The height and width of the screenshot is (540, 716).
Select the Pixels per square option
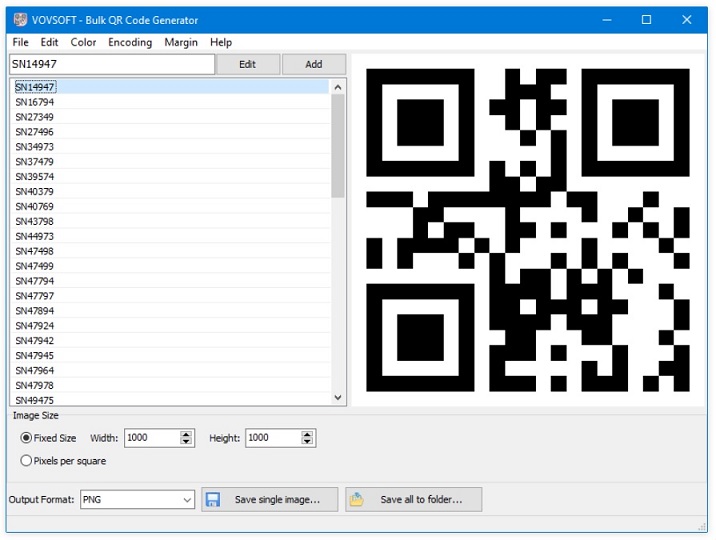26,461
